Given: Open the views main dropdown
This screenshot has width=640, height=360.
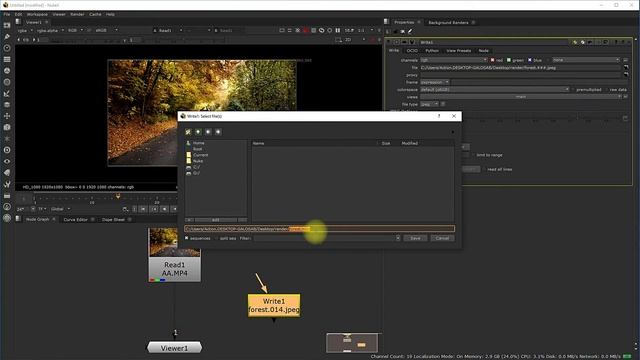Looking at the screenshot, I should pyautogui.click(x=521, y=97).
